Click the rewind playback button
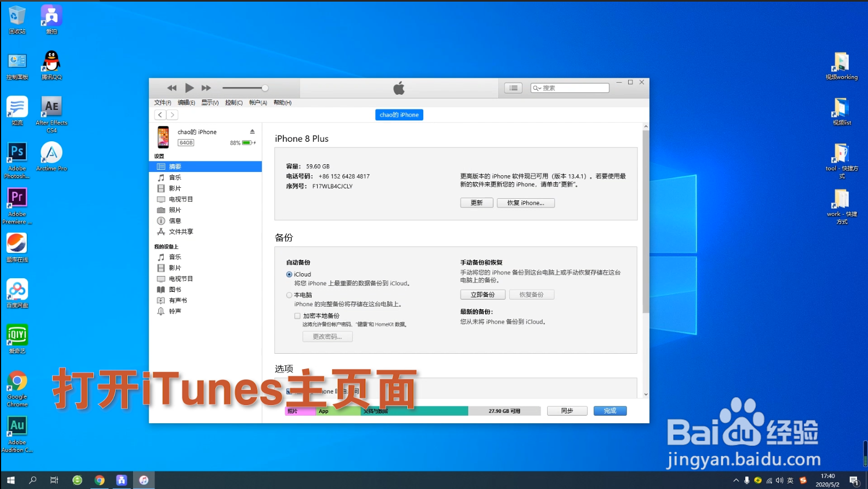868x489 pixels. 172,88
